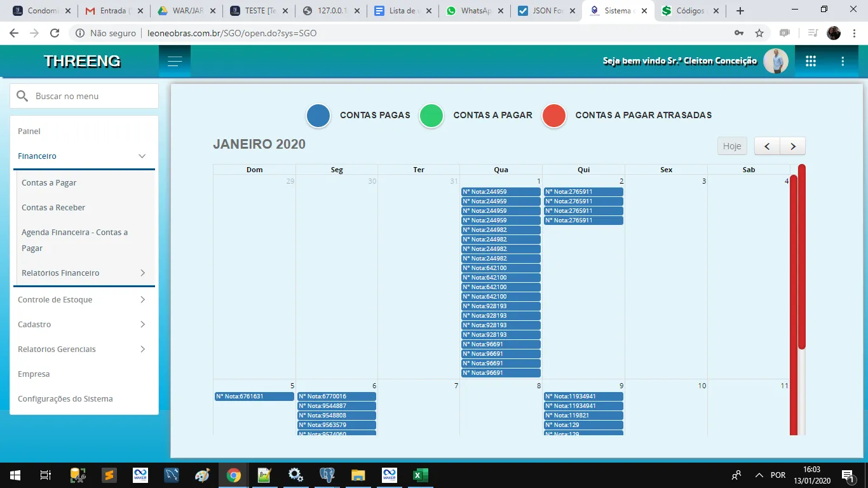The height and width of the screenshot is (488, 868).
Task: Show hidden system tray icons
Action: (x=759, y=475)
